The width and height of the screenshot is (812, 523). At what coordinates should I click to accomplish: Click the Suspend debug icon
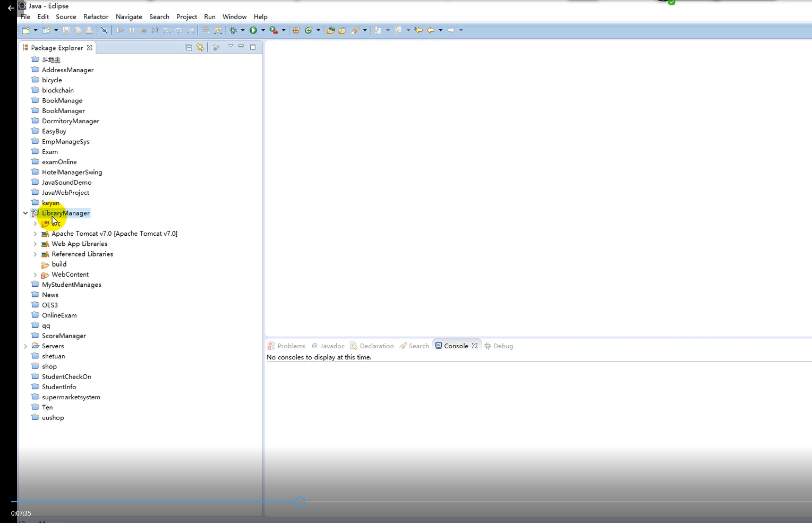point(132,30)
